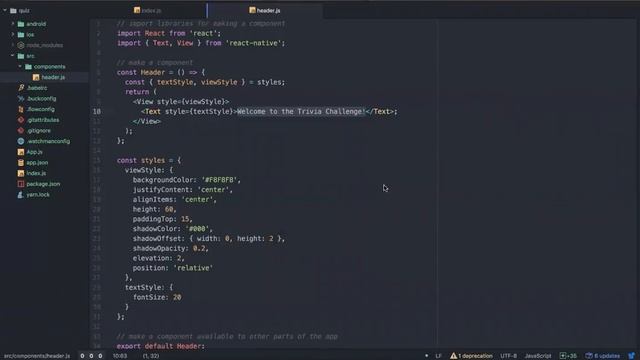
Task: Click the App.js file icon
Action: click(x=21, y=152)
